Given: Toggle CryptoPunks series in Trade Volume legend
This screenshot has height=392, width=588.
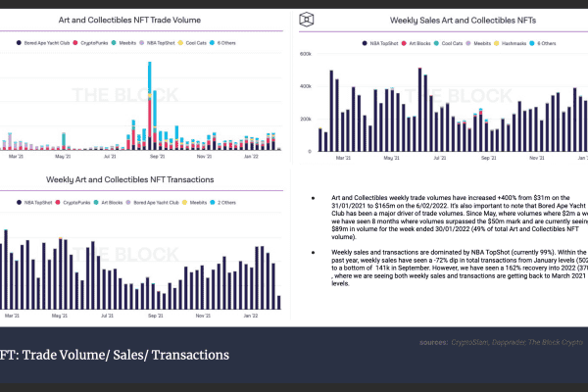Looking at the screenshot, I should pyautogui.click(x=90, y=43).
